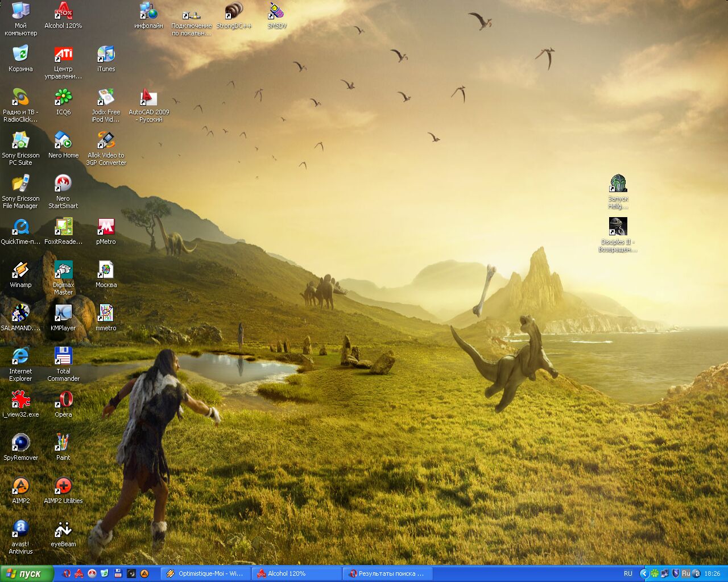Viewport: 728px width, 582px height.
Task: Click the network connection tray icon
Action: [665, 573]
